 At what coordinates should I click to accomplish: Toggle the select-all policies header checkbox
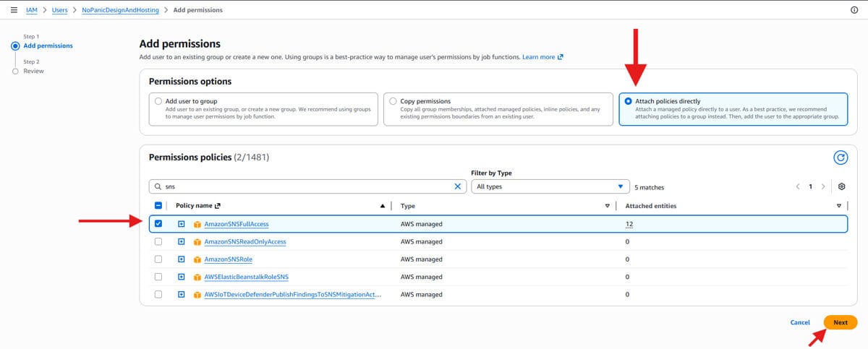(158, 206)
